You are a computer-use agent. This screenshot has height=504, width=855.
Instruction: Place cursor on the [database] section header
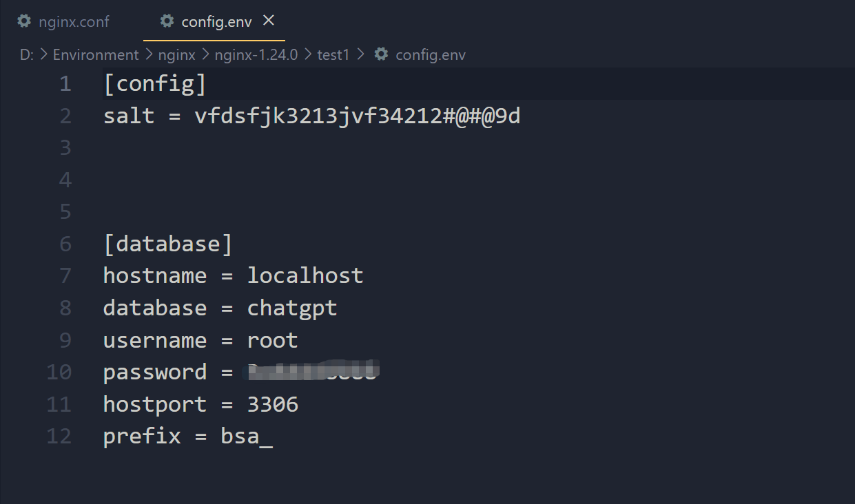pyautogui.click(x=167, y=243)
